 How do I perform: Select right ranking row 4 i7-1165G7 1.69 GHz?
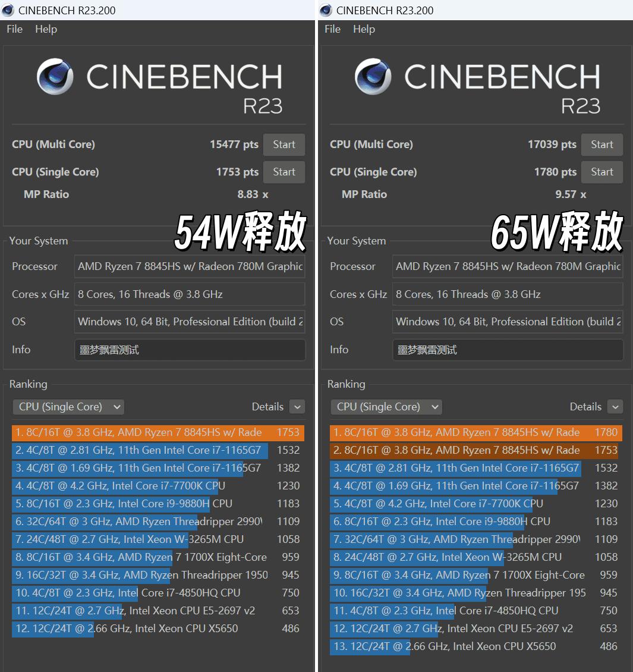tap(476, 486)
